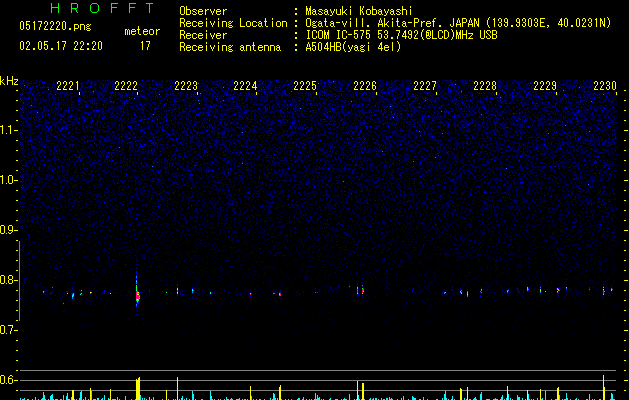Click time marker 2226
This screenshot has height=400, width=629.
point(365,85)
